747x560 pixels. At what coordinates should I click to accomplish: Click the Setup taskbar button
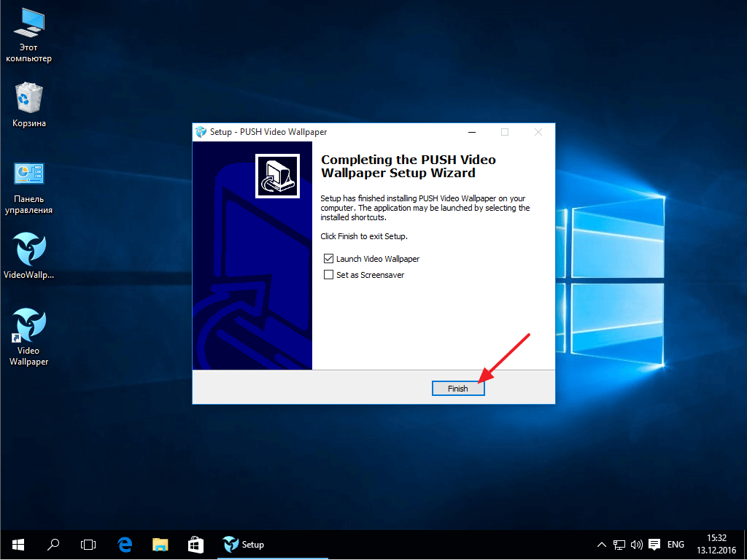coord(244,545)
